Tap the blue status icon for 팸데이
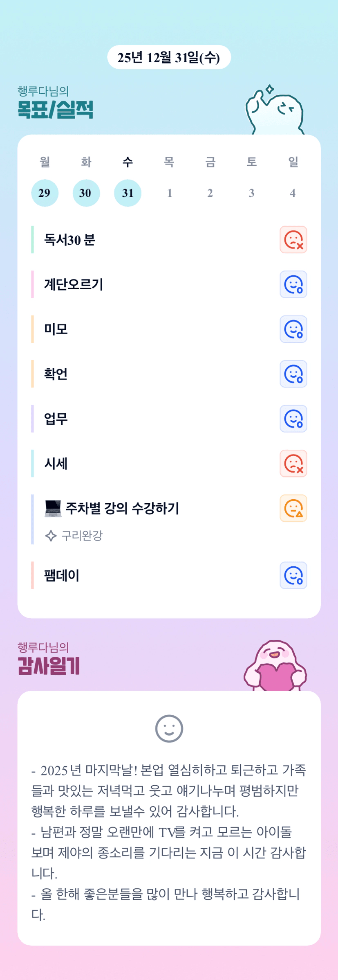338x980 pixels. click(x=293, y=575)
